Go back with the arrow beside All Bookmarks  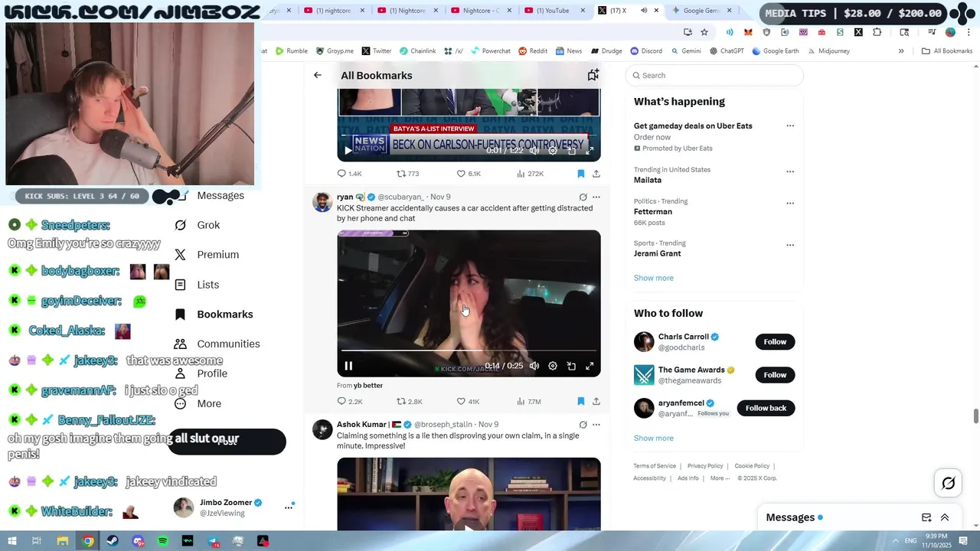click(318, 75)
